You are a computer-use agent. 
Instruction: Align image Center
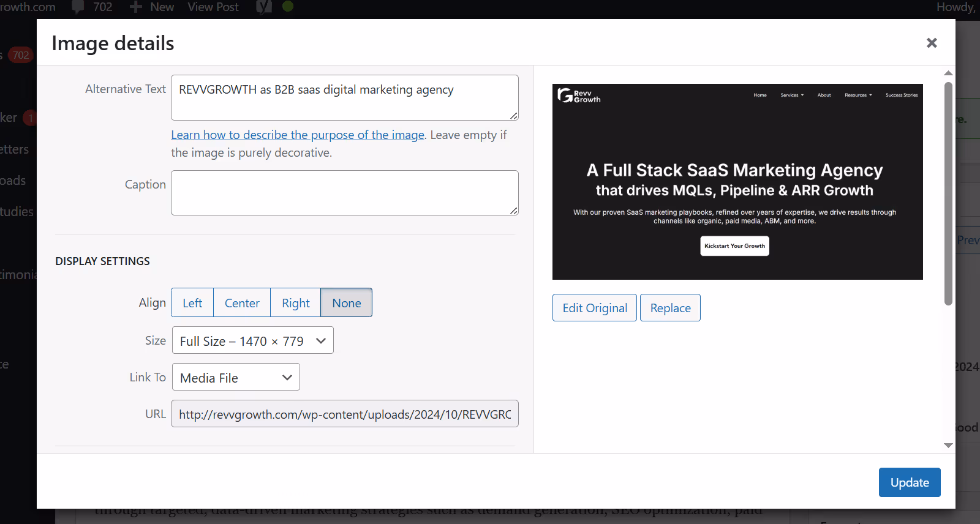pos(242,302)
